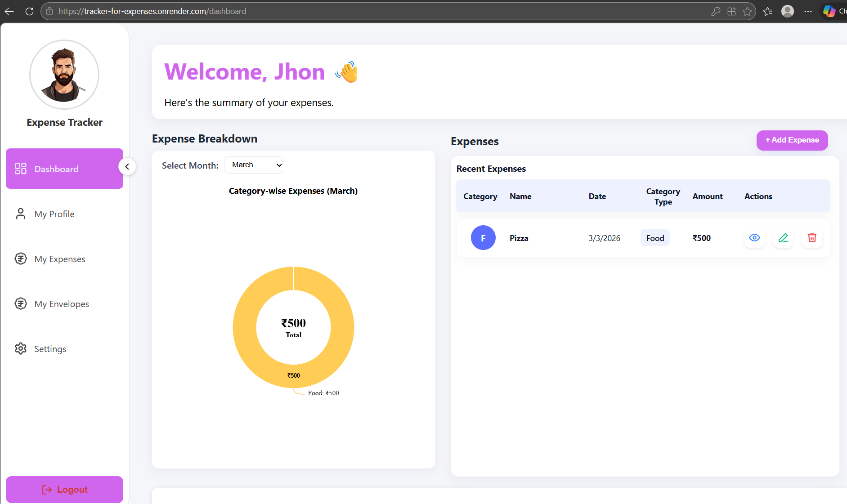Screen dimensions: 847x504
Task: Navigate to My Envelopes
Action: click(x=62, y=304)
